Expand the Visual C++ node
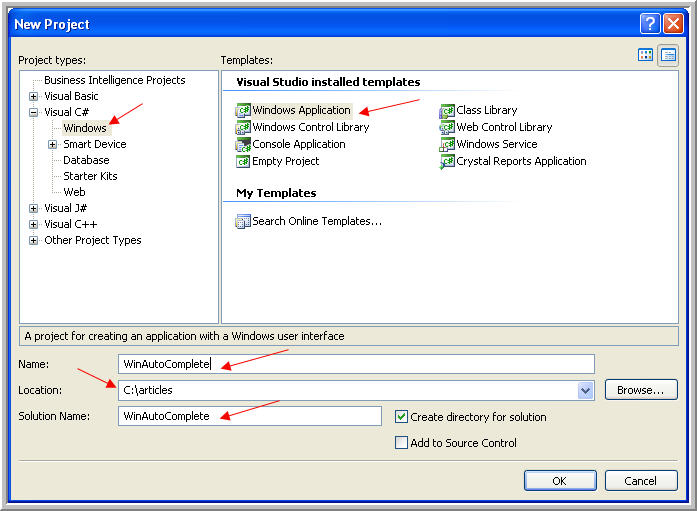The height and width of the screenshot is (511, 697). pos(33,224)
